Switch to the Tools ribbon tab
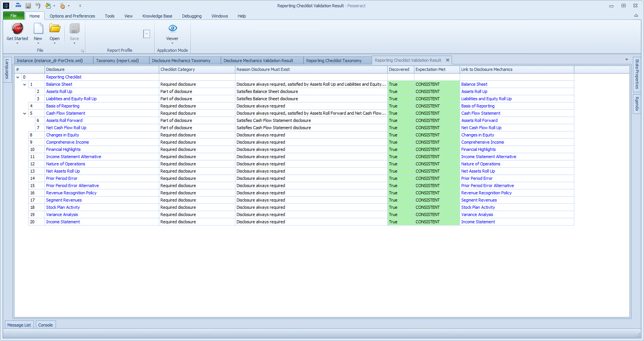Viewport: 644px width, 341px height. [x=110, y=16]
